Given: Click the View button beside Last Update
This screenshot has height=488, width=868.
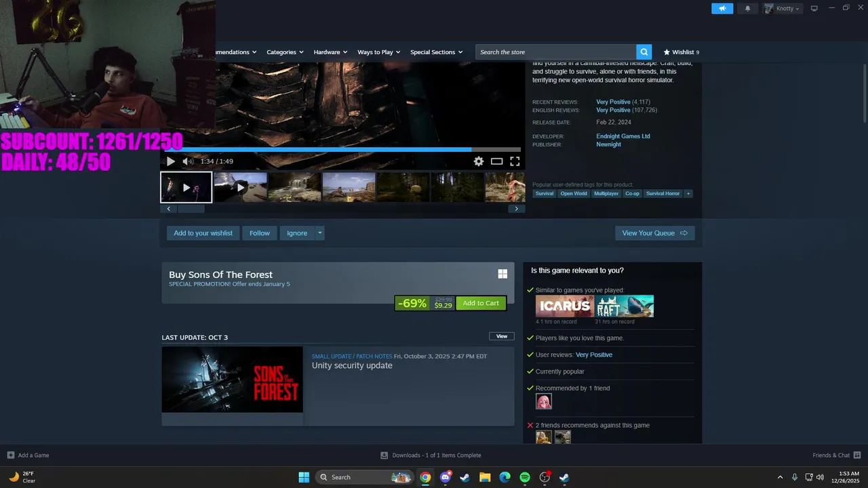Looking at the screenshot, I should coord(502,336).
